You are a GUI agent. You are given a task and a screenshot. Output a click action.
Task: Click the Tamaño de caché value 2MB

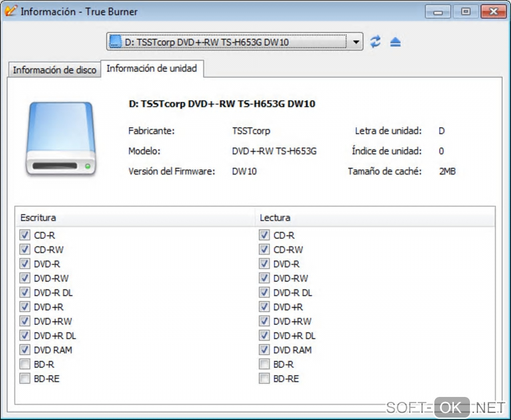coord(447,171)
